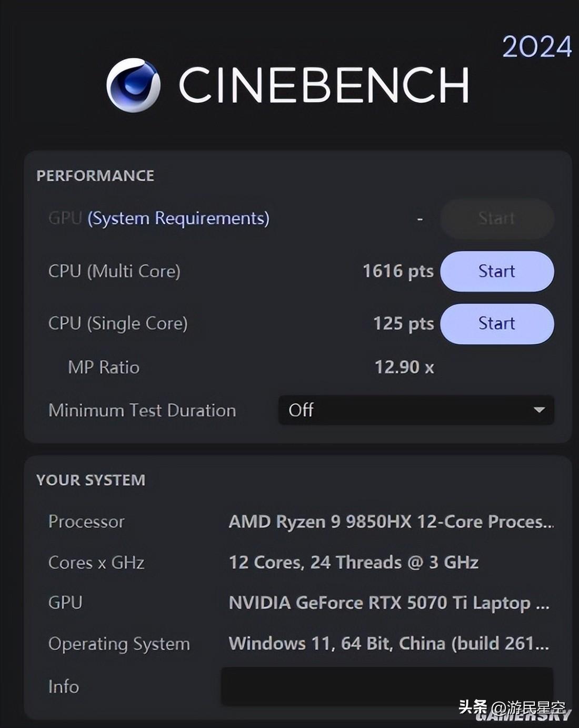Click the NVIDIA GeForce RTX GPU entry
Image resolution: width=579 pixels, height=728 pixels.
(388, 603)
